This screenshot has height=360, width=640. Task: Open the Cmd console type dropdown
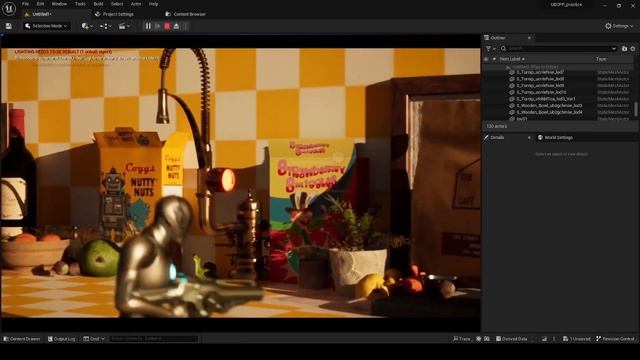94,339
